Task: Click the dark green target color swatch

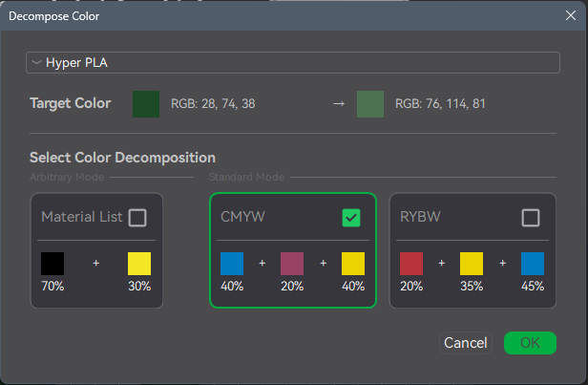Action: coord(146,104)
